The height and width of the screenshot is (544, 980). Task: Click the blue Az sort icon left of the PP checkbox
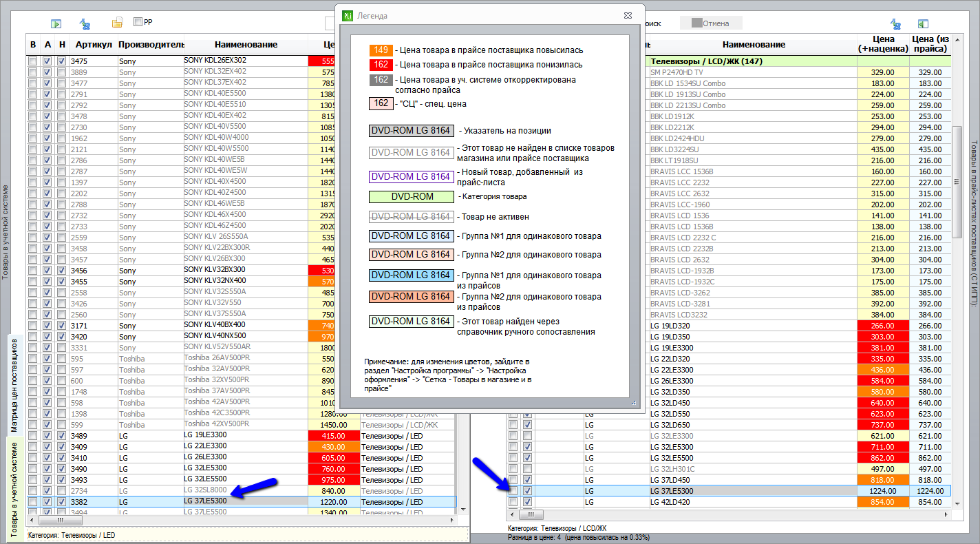pyautogui.click(x=85, y=23)
